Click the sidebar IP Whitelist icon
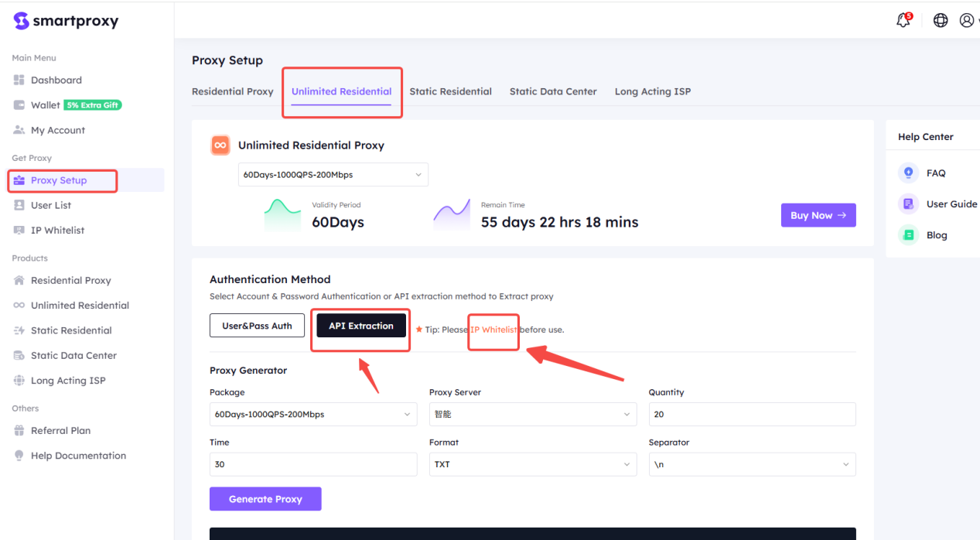The height and width of the screenshot is (540, 980). [x=19, y=230]
